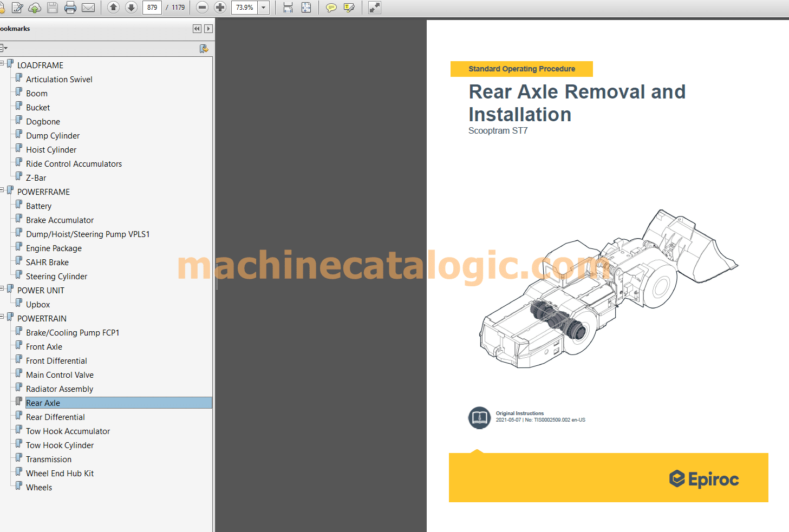The height and width of the screenshot is (532, 789).
Task: Zoom out using the minus button
Action: [202, 8]
